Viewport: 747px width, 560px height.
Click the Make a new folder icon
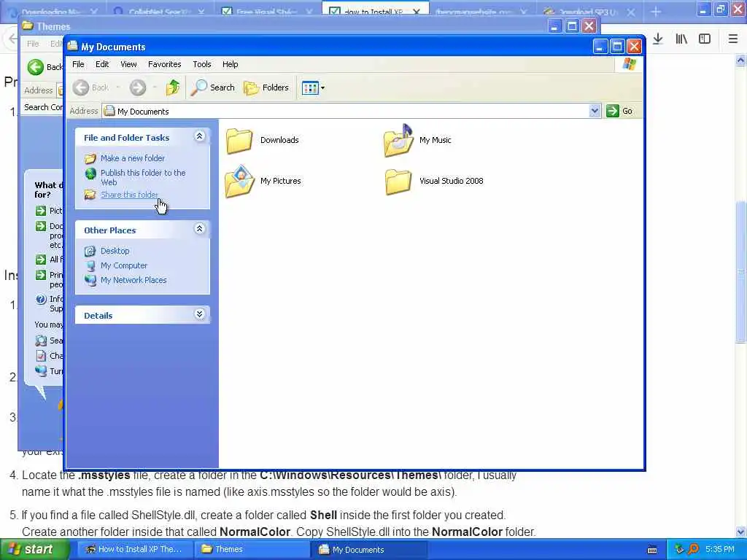coord(90,158)
